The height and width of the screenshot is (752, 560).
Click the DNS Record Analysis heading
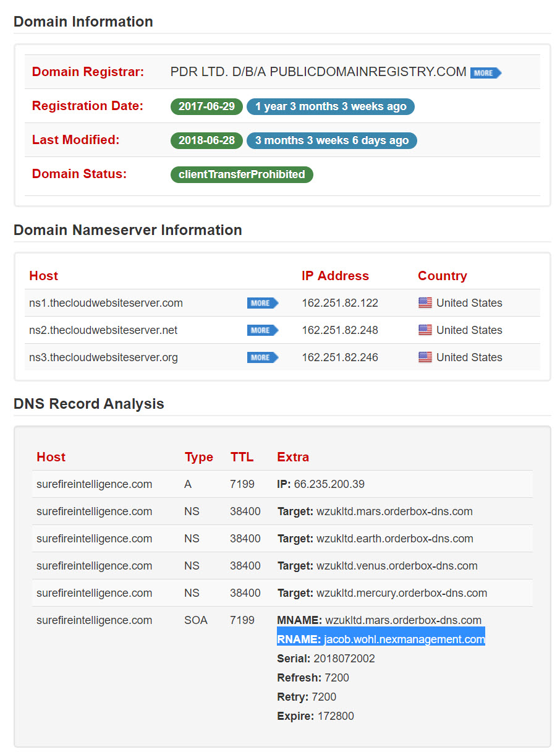click(x=89, y=404)
